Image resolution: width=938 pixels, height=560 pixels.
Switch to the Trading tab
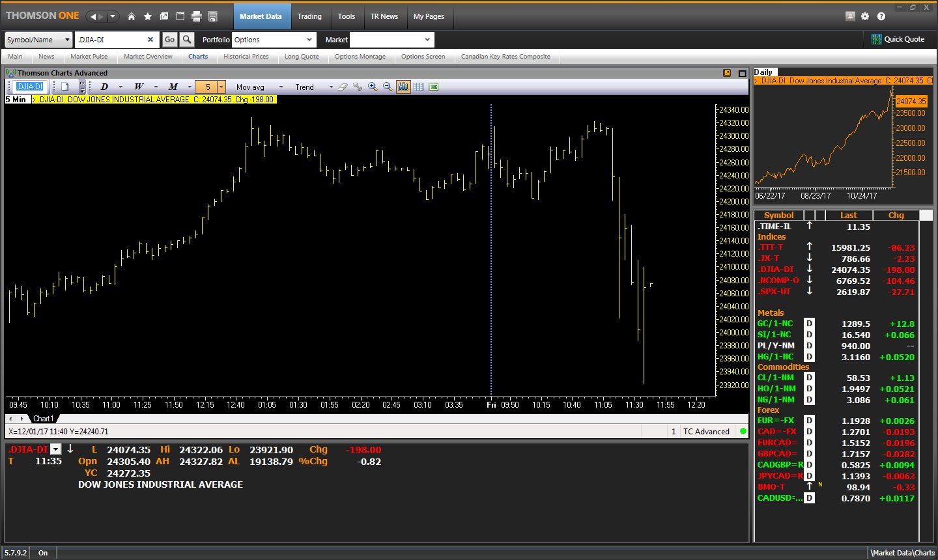309,16
